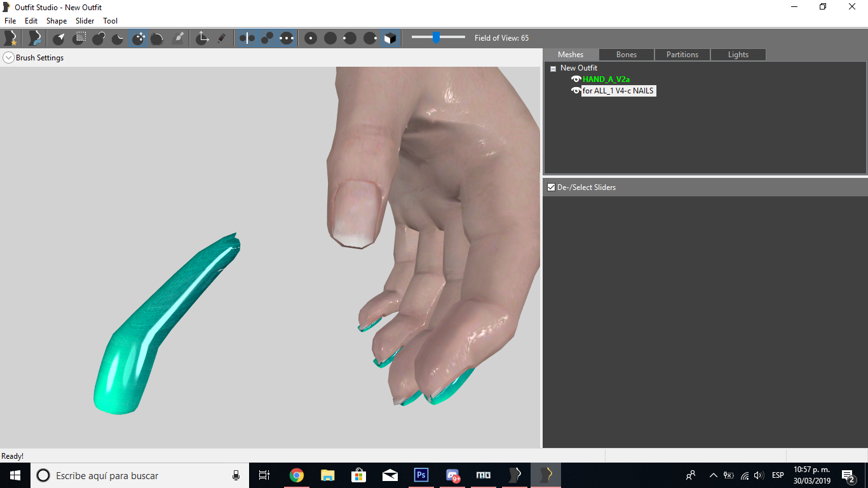Open the Shape menu
This screenshot has width=868, height=488.
pyautogui.click(x=57, y=21)
